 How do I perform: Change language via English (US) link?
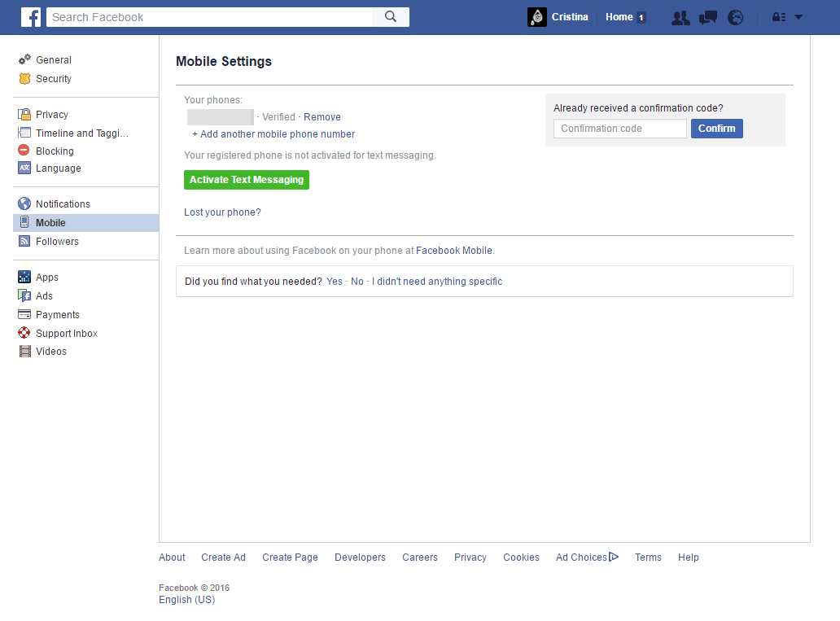coord(187,600)
